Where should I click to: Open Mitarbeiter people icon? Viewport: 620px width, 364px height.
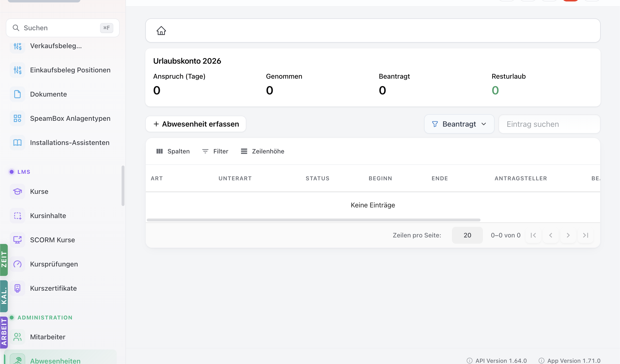17,337
